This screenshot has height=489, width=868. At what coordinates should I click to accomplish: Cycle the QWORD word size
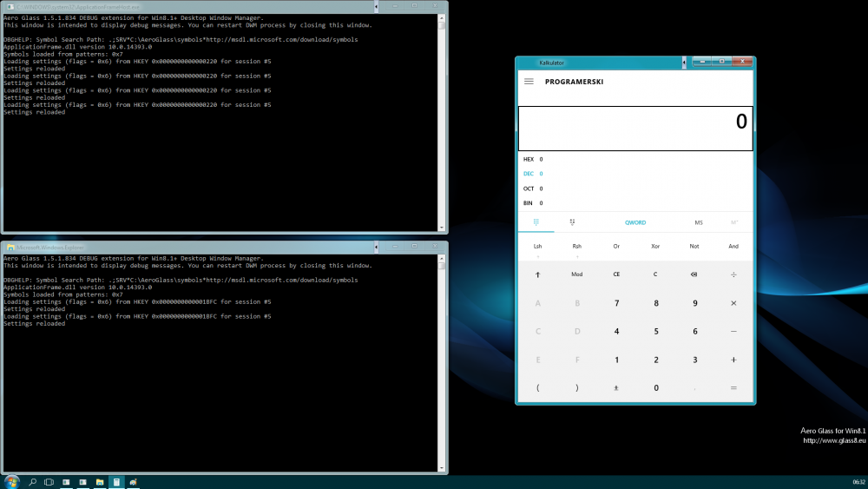click(x=635, y=222)
